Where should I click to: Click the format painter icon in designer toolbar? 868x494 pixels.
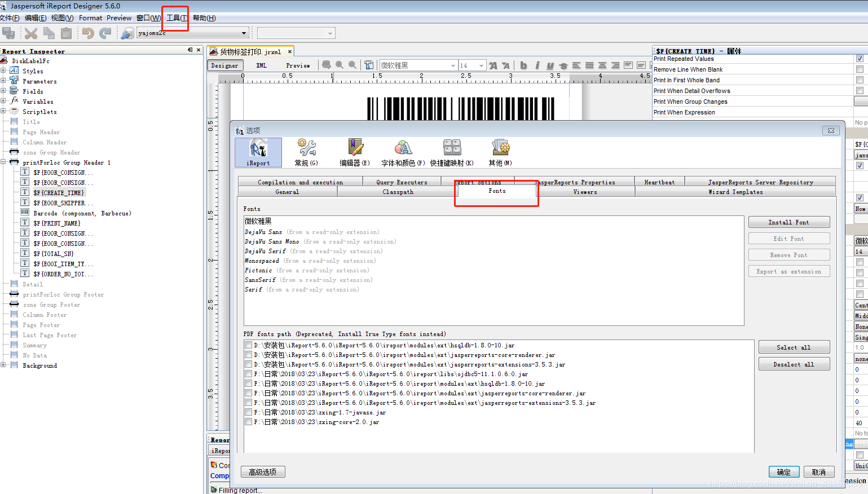[369, 65]
